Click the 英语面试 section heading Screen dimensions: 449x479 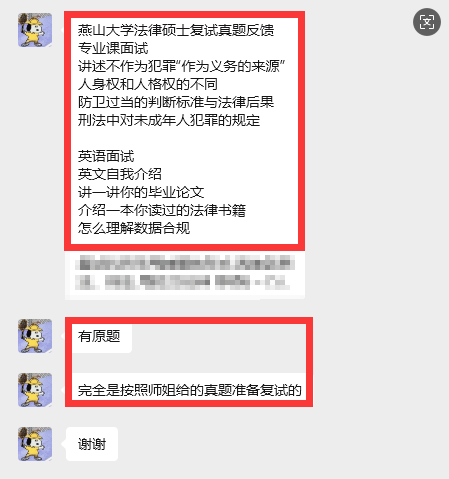[106, 156]
